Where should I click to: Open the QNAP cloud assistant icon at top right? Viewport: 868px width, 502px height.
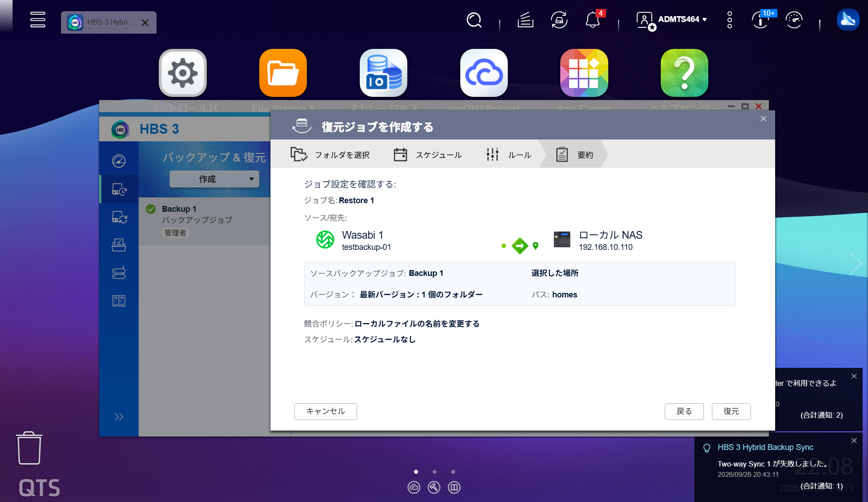tap(848, 20)
